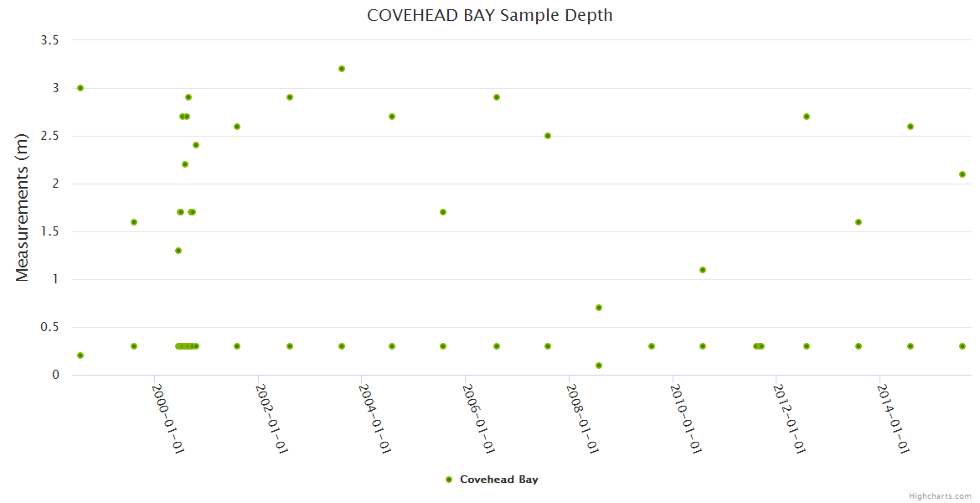Click the highest data point at 3.2 m
Image resolution: width=980 pixels, height=503 pixels.
pos(342,69)
